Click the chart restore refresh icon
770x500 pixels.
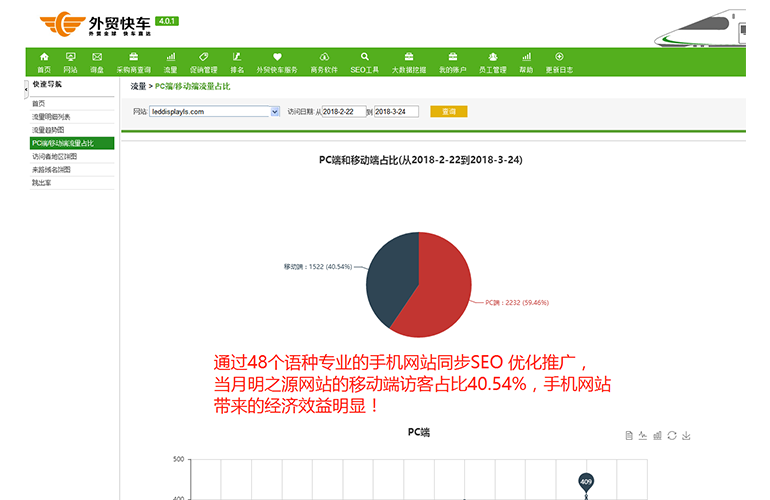[672, 435]
